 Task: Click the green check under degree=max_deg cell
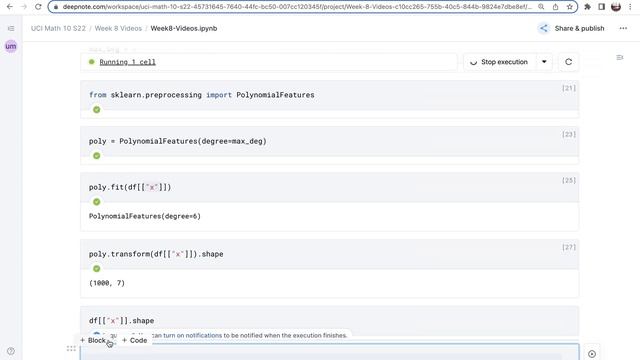coord(97,156)
